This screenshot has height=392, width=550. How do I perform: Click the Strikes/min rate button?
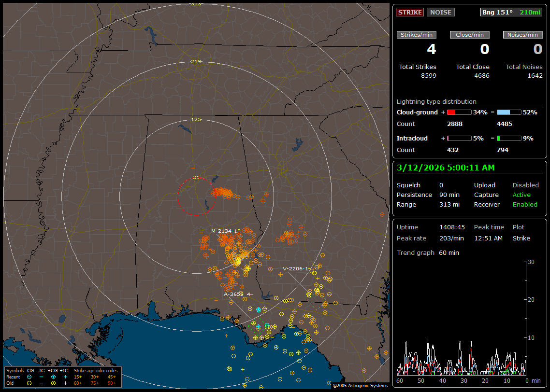coord(417,35)
